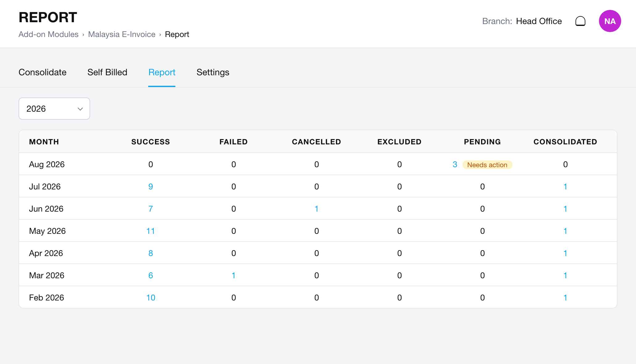Click the Needs action badge
The height and width of the screenshot is (364, 636).
[x=487, y=165]
